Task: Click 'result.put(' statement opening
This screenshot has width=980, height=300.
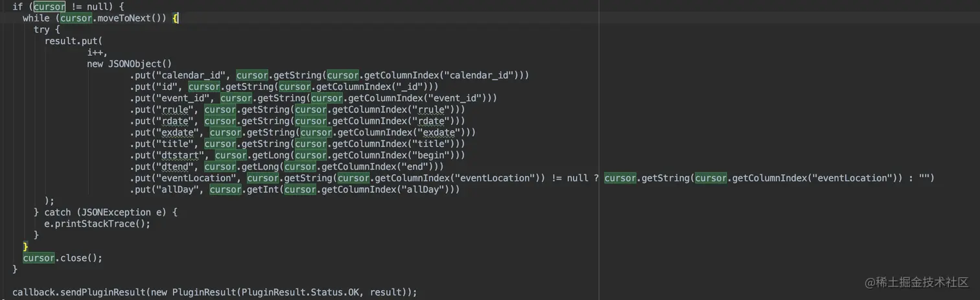Action: pyautogui.click(x=74, y=41)
